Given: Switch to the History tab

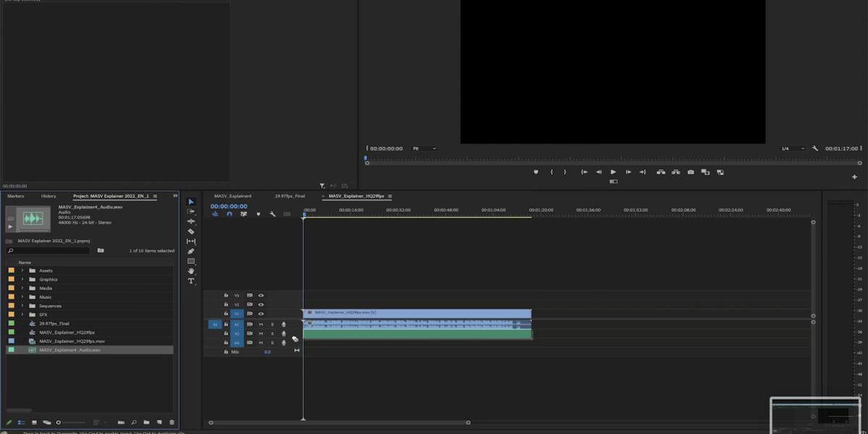Looking at the screenshot, I should [x=48, y=196].
